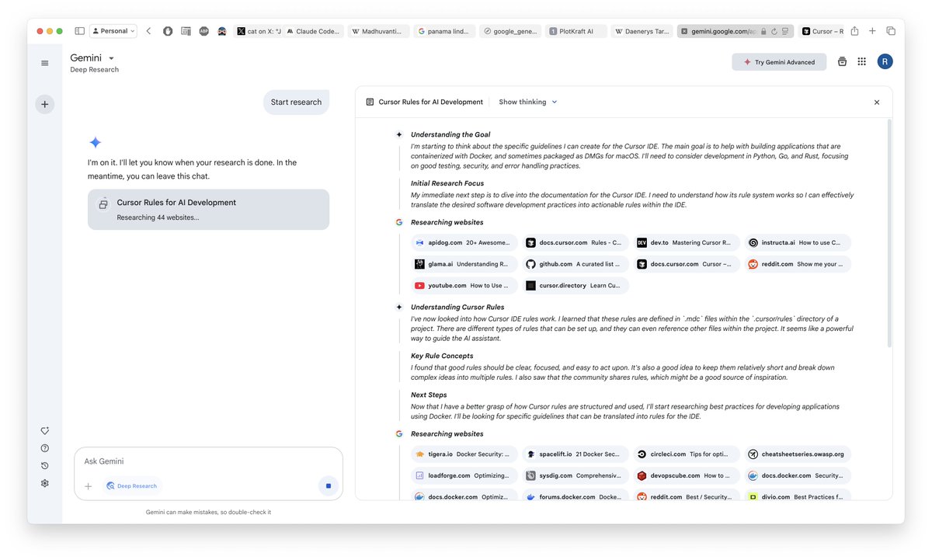The height and width of the screenshot is (560, 932).
Task: Expand Show thinking dropdown
Action: point(528,102)
